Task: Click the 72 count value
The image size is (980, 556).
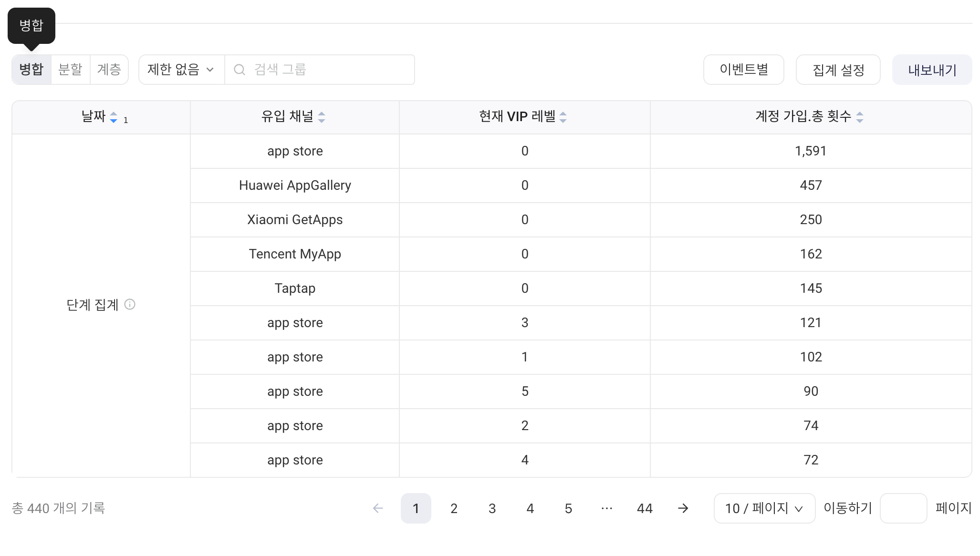Action: tap(811, 460)
